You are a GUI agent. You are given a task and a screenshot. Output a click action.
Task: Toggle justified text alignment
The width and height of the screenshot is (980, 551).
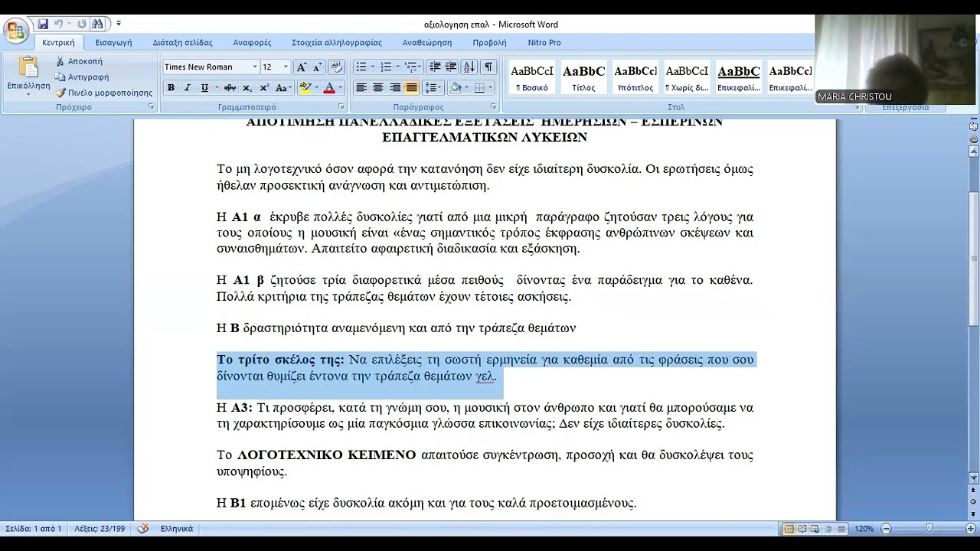click(x=412, y=88)
